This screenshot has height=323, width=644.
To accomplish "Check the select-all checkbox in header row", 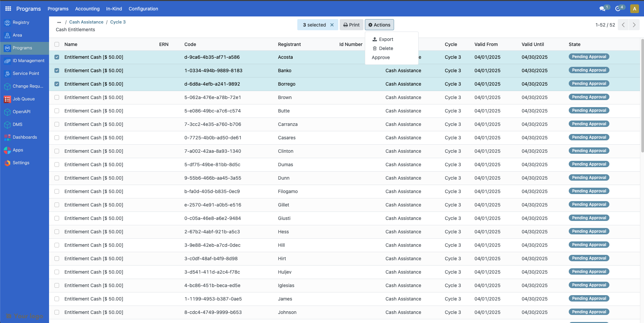I will [x=56, y=44].
